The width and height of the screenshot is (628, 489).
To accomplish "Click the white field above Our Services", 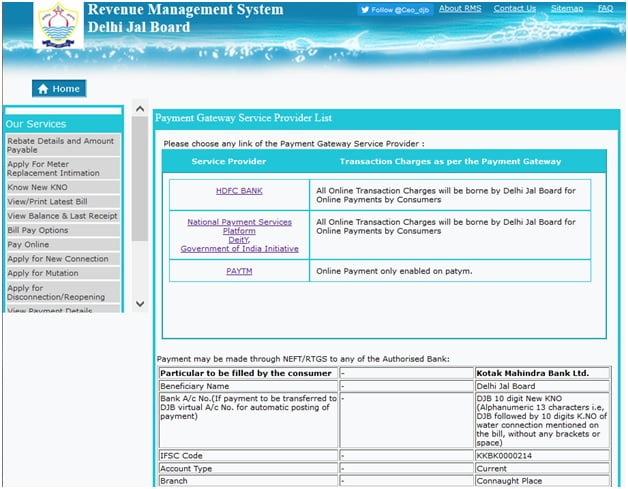I will (63, 111).
